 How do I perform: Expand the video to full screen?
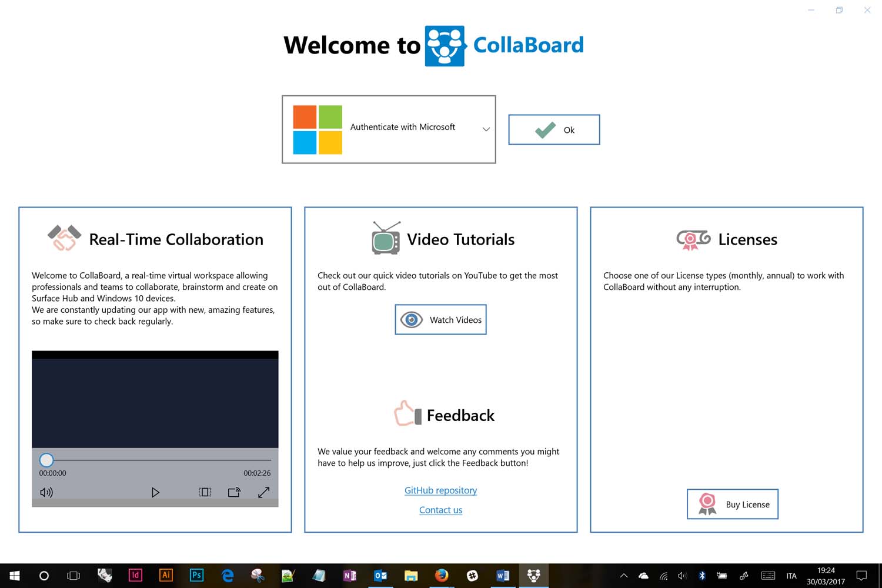click(263, 492)
